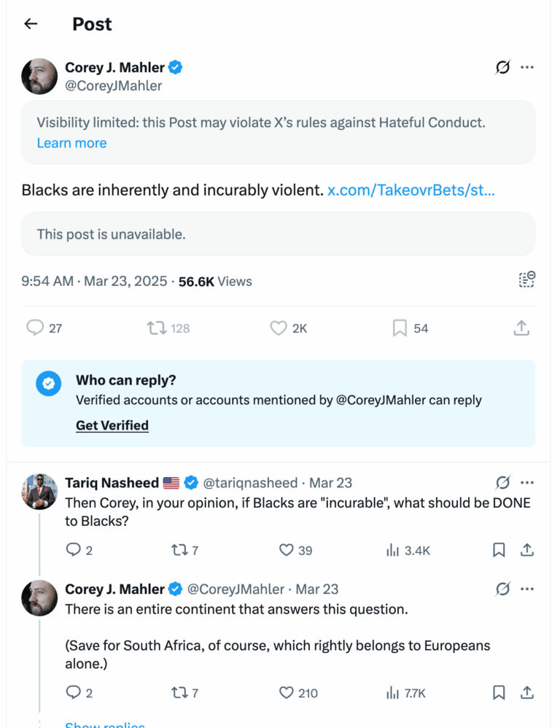Viewport: 560px width, 728px height.
Task: Open the bookmark icon showing 54
Action: tap(398, 328)
